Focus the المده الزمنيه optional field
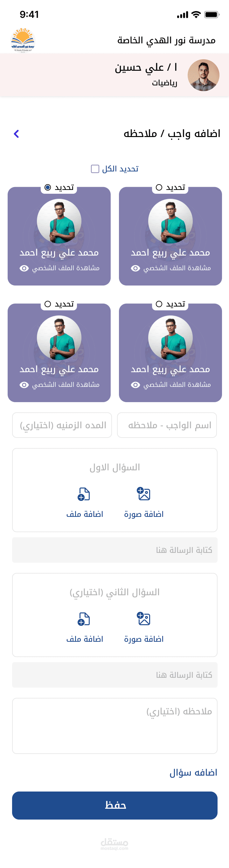Image resolution: width=229 pixels, height=868 pixels. point(62,425)
